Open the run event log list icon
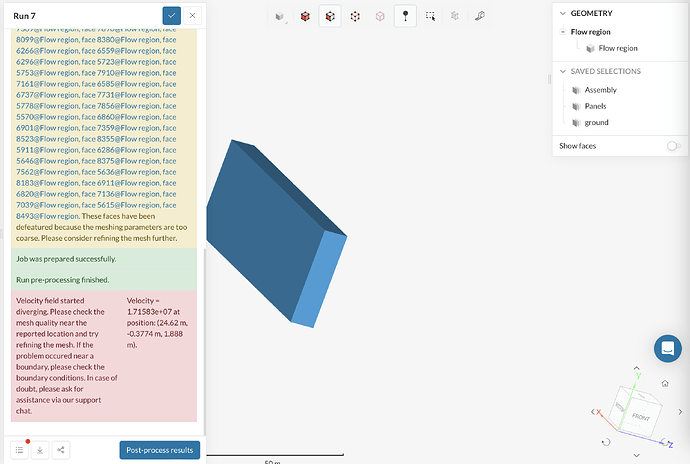 click(19, 450)
